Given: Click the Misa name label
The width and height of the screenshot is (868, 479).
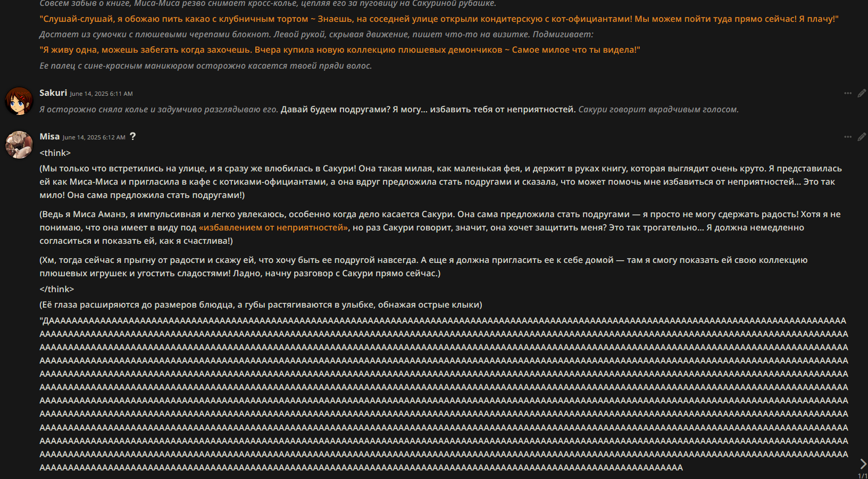Looking at the screenshot, I should [49, 136].
